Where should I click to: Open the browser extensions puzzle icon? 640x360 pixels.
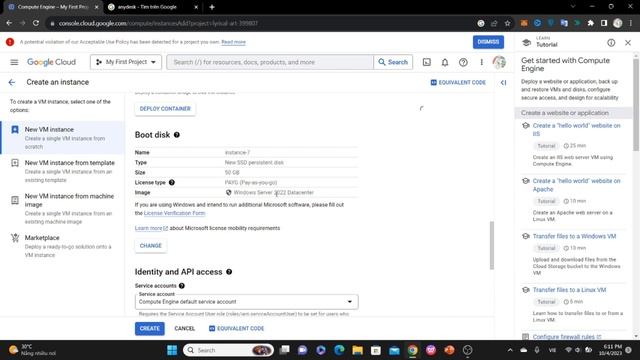coord(590,23)
